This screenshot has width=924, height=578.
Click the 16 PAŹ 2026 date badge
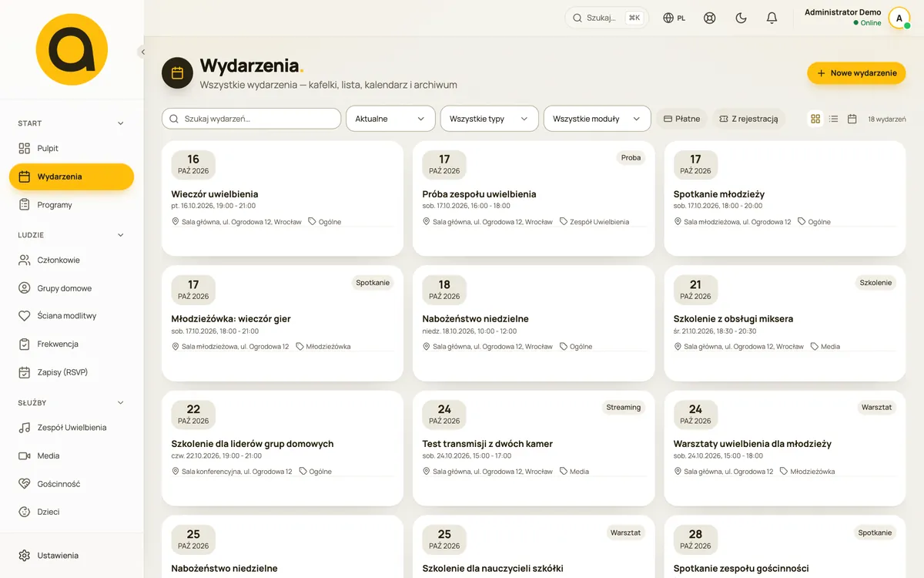193,165
